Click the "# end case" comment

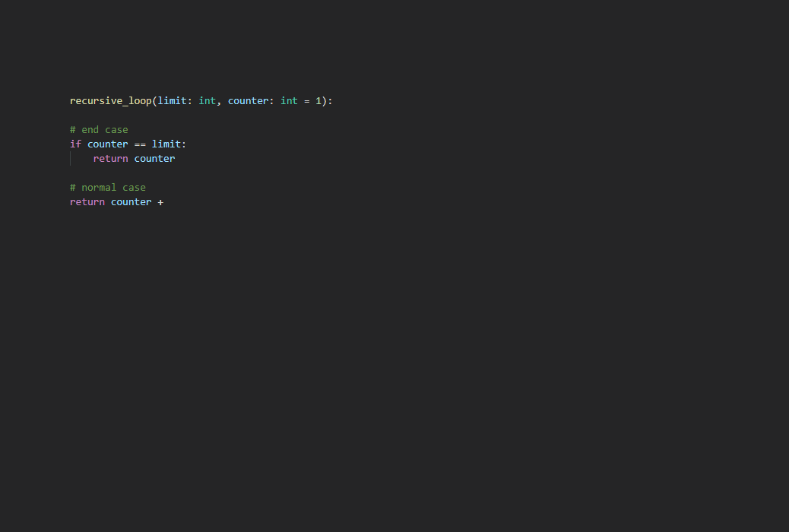pos(99,130)
